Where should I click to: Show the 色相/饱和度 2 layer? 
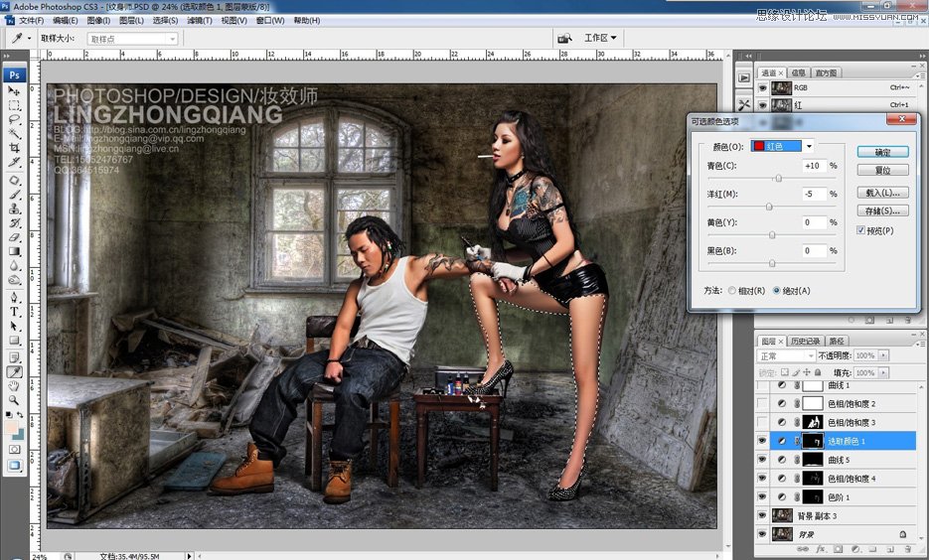coord(762,404)
